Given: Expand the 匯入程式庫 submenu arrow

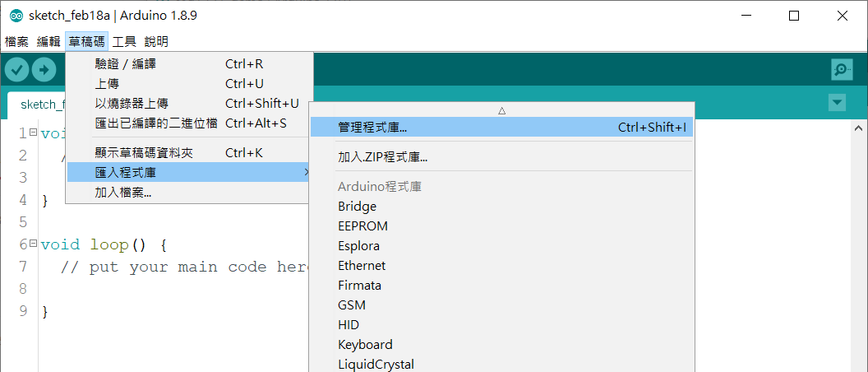Looking at the screenshot, I should coord(306,172).
